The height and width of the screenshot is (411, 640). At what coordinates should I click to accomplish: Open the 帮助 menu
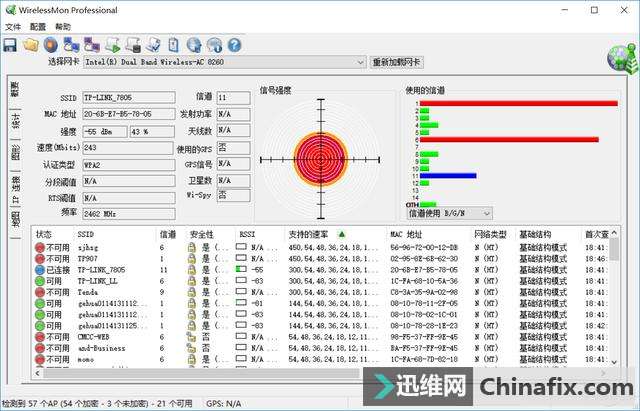point(63,27)
